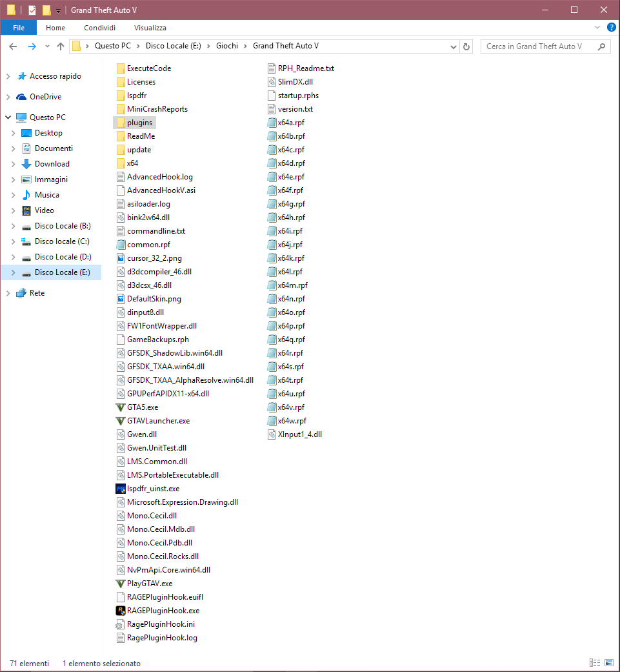Click the ExecuteCode folder icon
The height and width of the screenshot is (672, 620).
coord(121,68)
